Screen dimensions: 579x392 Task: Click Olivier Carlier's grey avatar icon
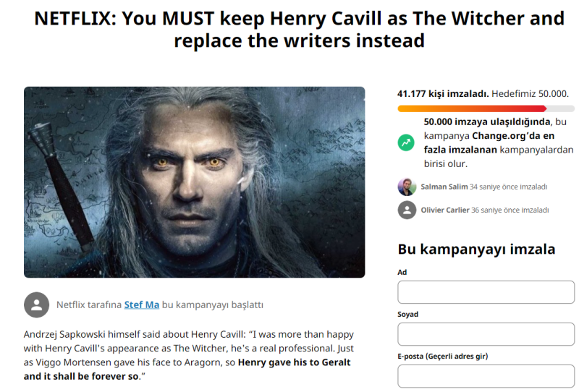tap(407, 210)
